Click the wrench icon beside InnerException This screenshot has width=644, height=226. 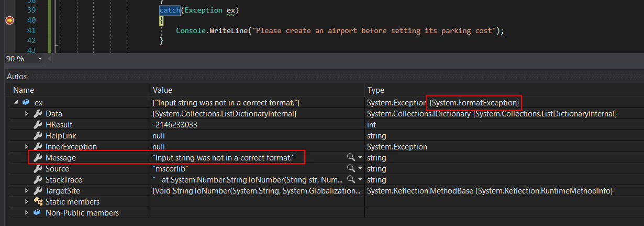(x=38, y=147)
